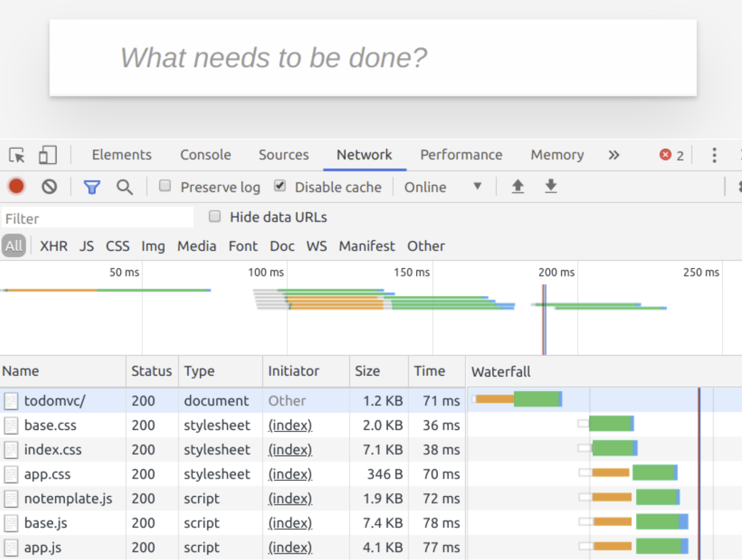Click the Filter text input field
This screenshot has height=560, width=742.
97,218
